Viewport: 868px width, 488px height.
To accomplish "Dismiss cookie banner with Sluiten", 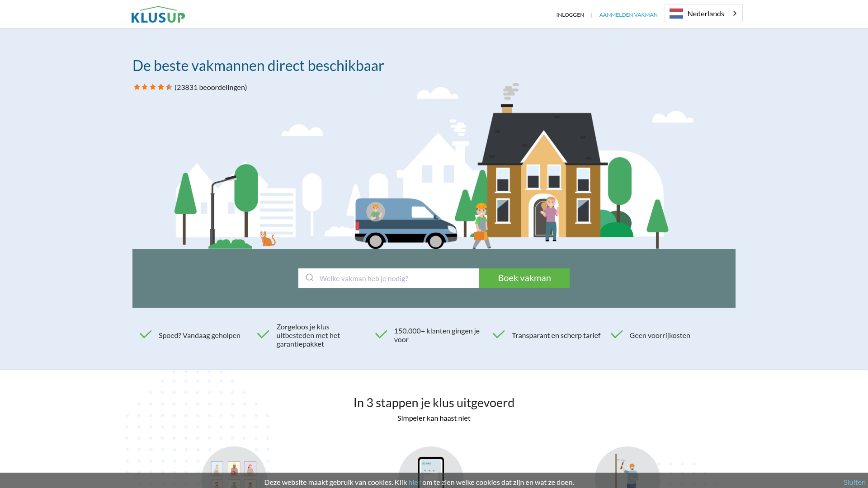I will coord(854,482).
